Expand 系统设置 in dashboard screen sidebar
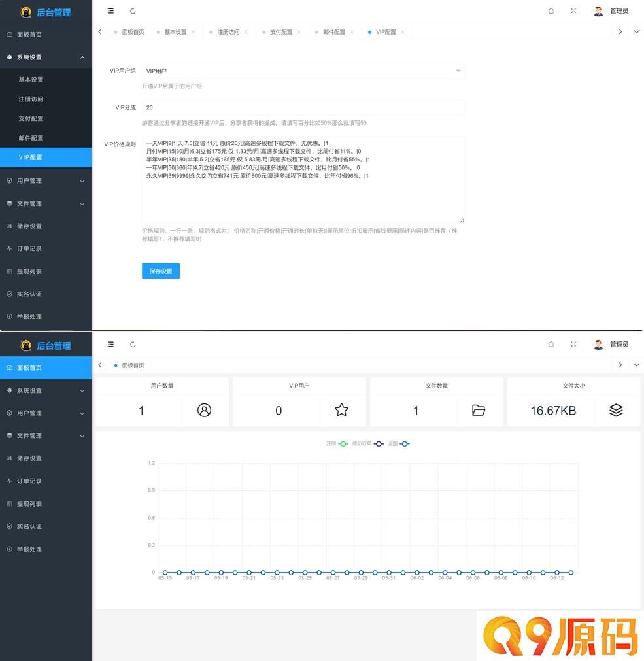The width and height of the screenshot is (644, 661). 46,390
